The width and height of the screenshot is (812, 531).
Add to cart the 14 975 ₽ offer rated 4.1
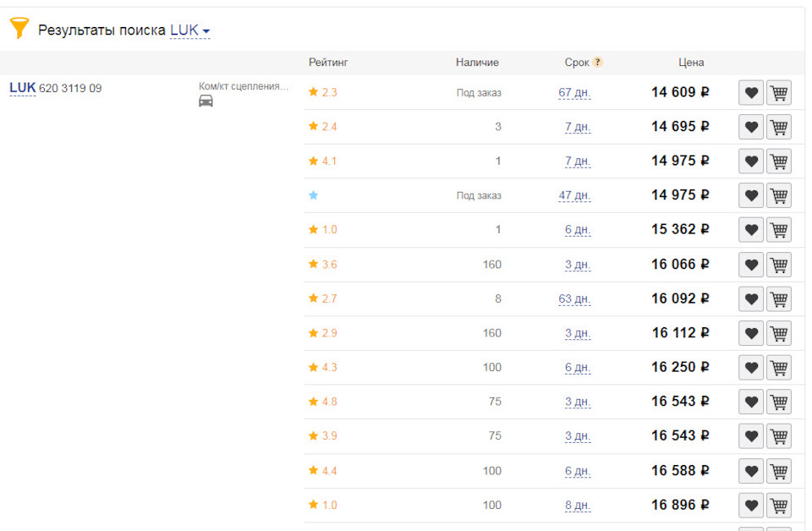(x=779, y=161)
